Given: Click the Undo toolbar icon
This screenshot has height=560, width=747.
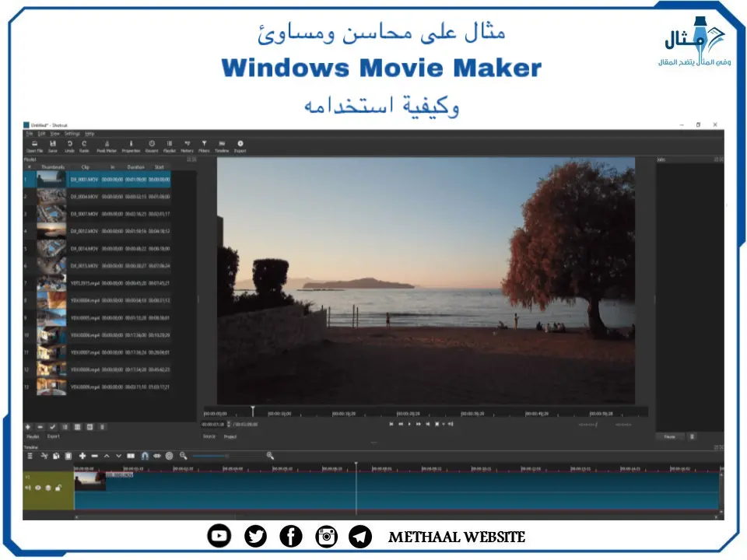Looking at the screenshot, I should pos(69,146).
